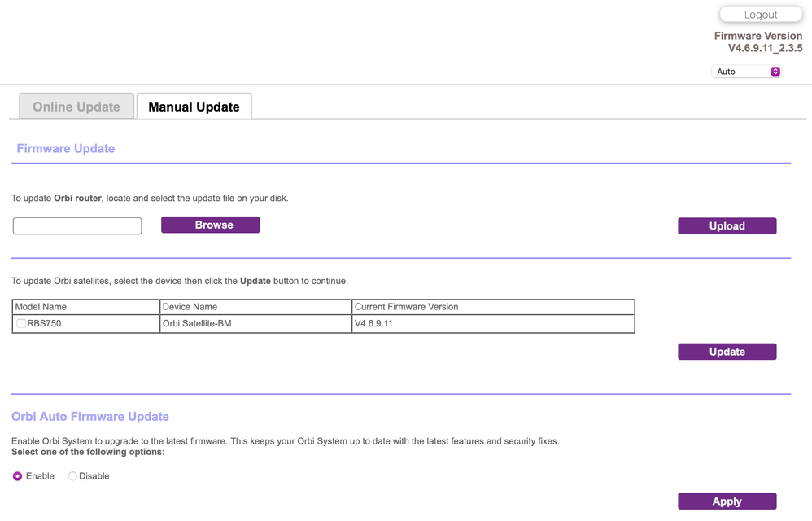Click the Orbi Auto Firmware Update heading
This screenshot has width=812, height=521.
pos(89,416)
